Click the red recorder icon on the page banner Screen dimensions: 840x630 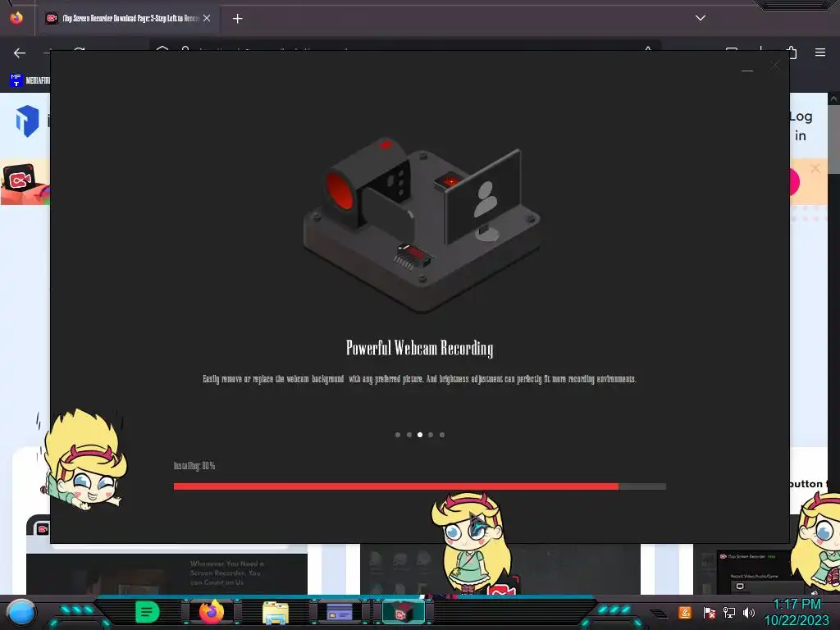pyautogui.click(x=20, y=180)
